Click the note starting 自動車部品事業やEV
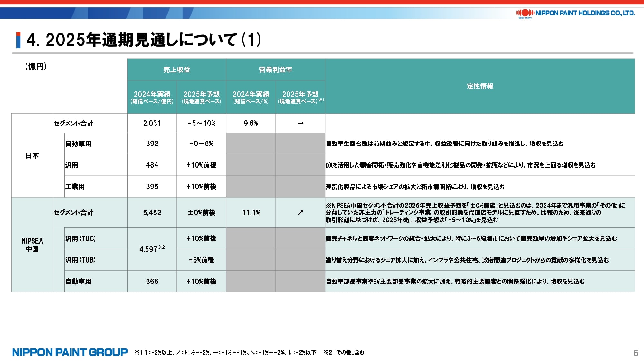Screen dimensions: 644x362 (x=455, y=282)
